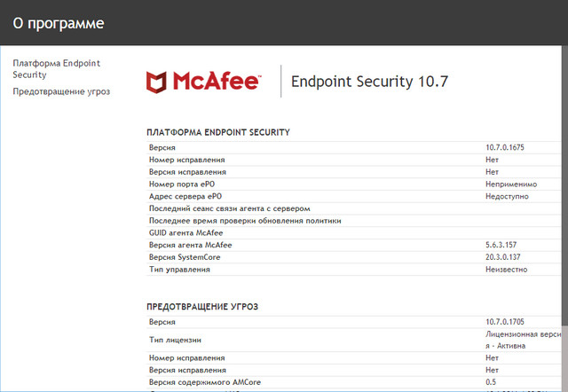Click the О программе title header

click(59, 23)
